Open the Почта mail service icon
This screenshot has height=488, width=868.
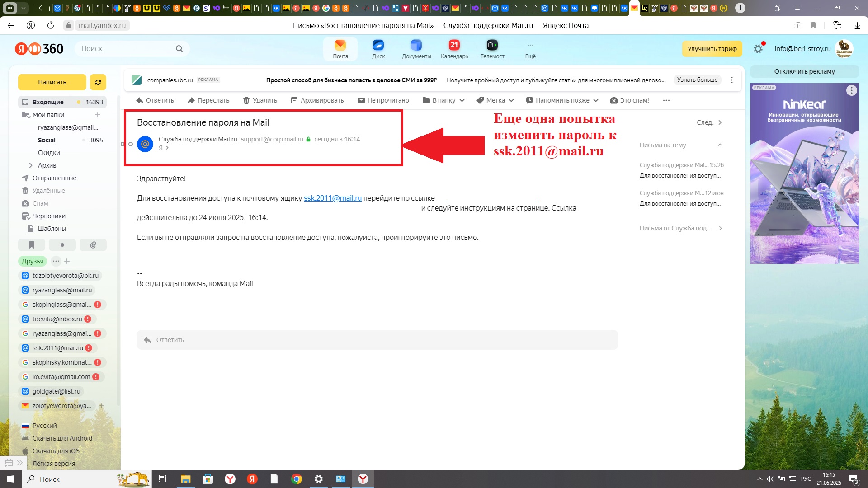coord(340,49)
